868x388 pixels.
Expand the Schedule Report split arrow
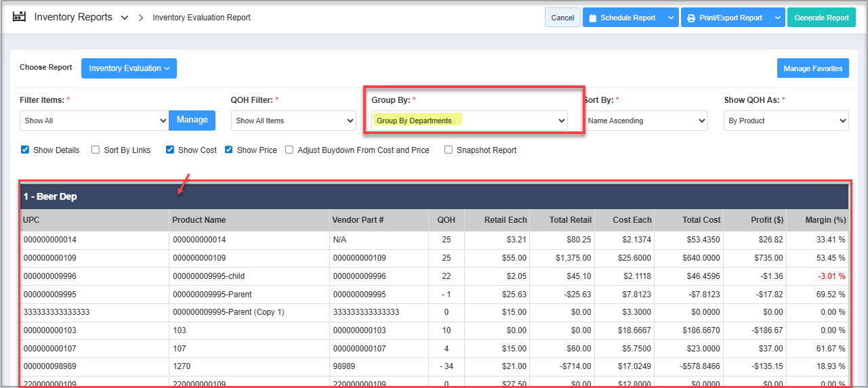pos(670,18)
